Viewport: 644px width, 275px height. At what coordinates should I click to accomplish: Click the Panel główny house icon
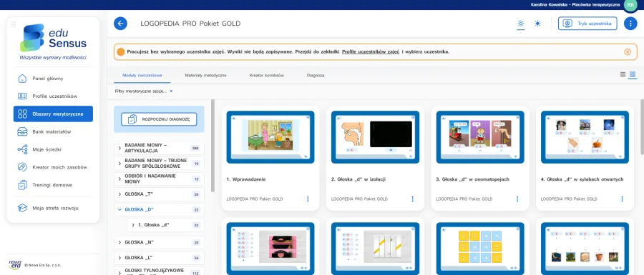(22, 79)
